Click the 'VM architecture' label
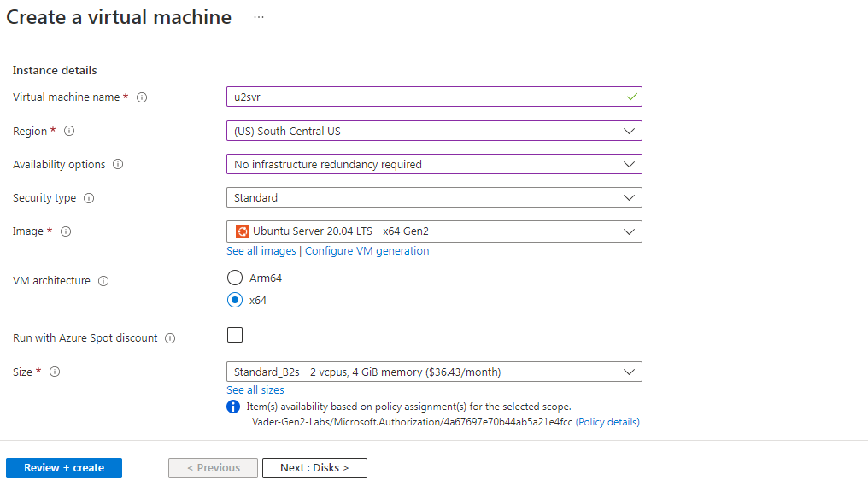 (x=51, y=281)
